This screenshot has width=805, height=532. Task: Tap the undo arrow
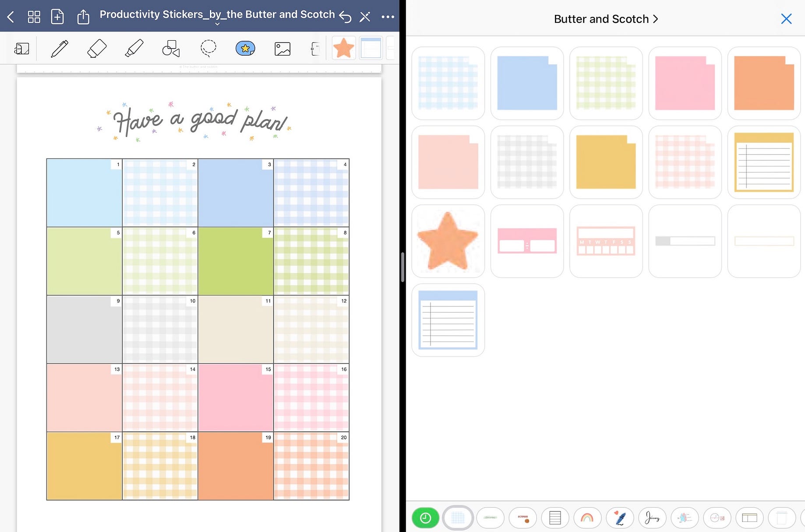pos(345,17)
